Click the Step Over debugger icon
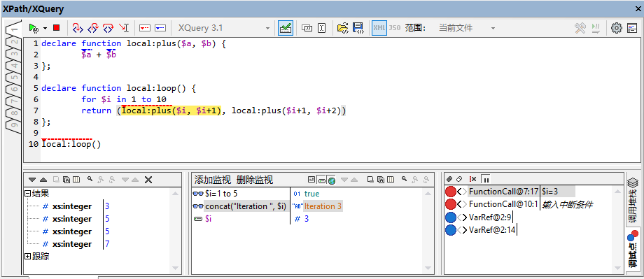This screenshot has width=644, height=279. coord(108,28)
